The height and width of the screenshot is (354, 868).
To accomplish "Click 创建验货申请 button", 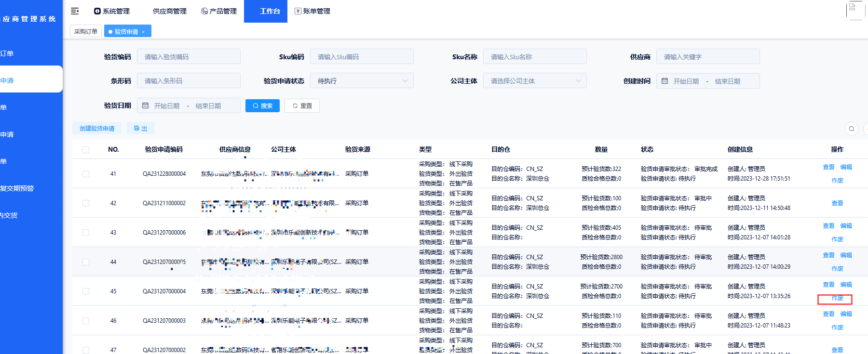I will (x=97, y=129).
